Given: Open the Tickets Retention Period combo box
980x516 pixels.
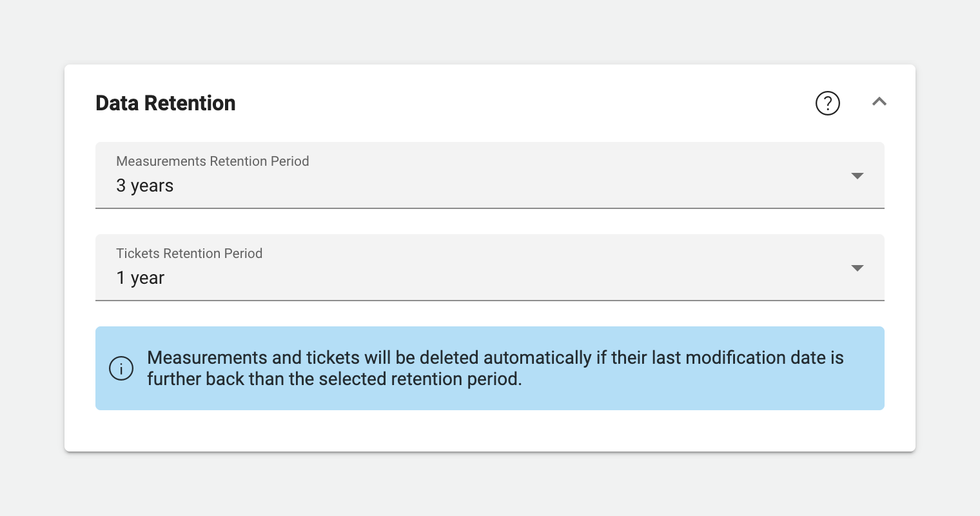Looking at the screenshot, I should pyautogui.click(x=490, y=268).
